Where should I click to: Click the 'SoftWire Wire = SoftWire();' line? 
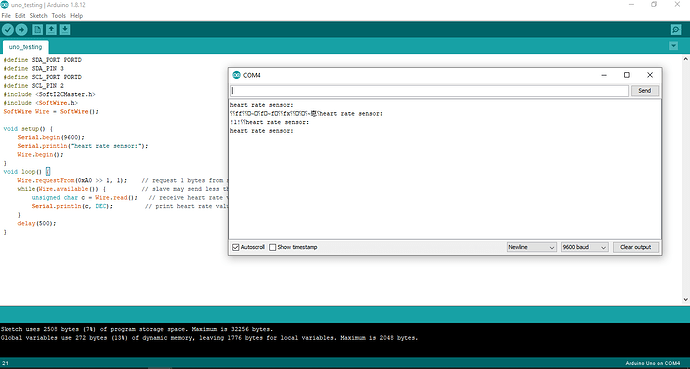click(51, 111)
